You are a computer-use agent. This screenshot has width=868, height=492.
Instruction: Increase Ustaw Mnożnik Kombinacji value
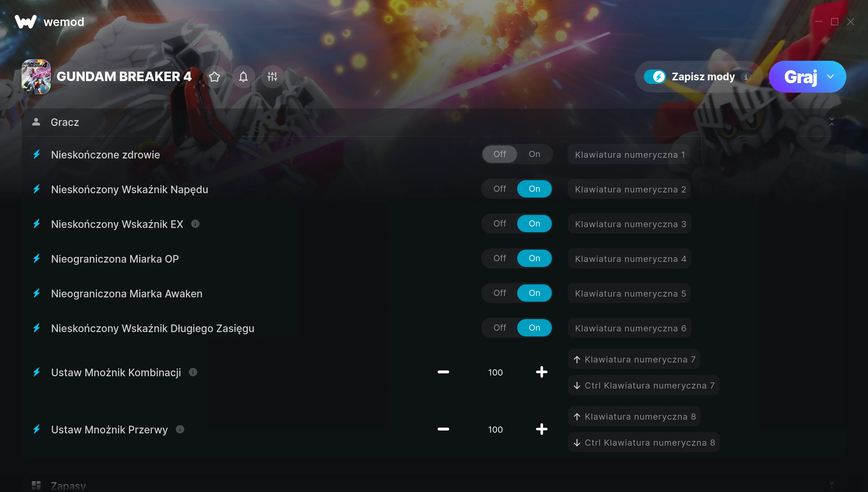pos(541,372)
